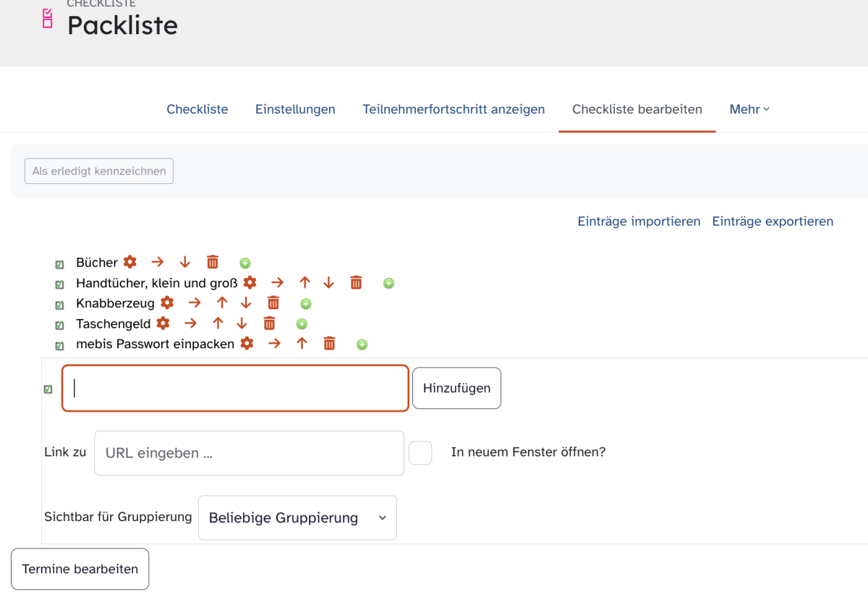Click the Termine bearbeiten button

[x=80, y=569]
